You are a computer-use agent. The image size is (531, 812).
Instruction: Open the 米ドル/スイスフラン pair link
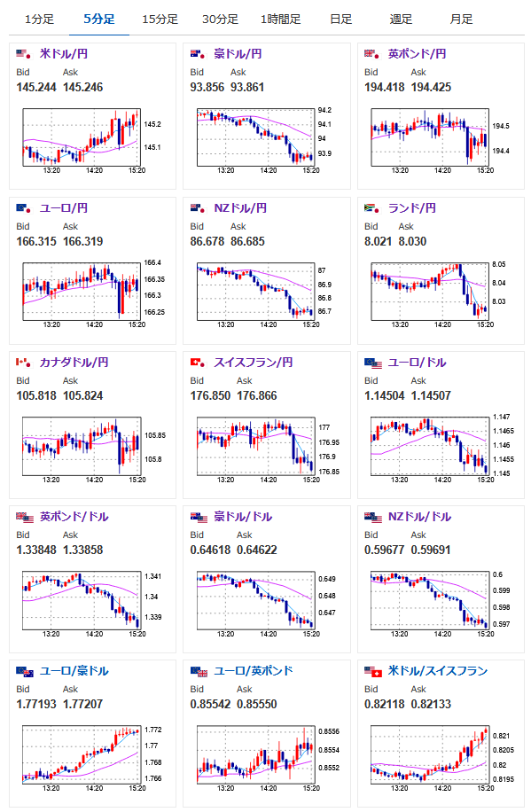click(x=438, y=671)
